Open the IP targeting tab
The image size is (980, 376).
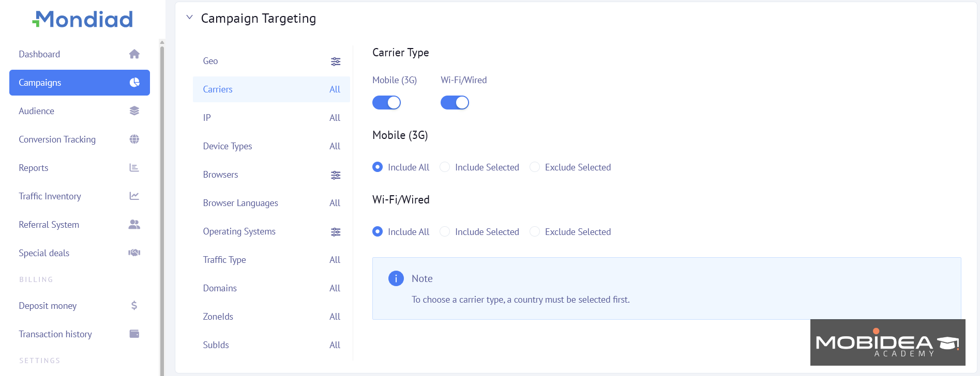pyautogui.click(x=272, y=118)
